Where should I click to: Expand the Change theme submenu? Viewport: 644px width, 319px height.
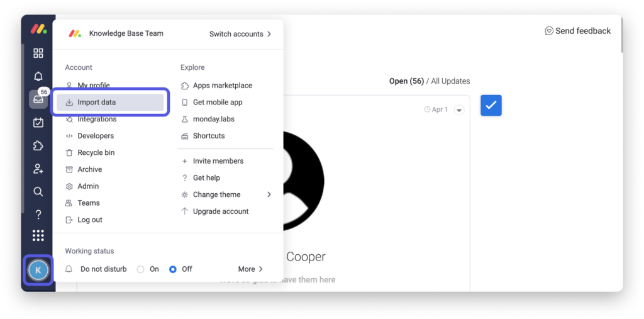(269, 194)
